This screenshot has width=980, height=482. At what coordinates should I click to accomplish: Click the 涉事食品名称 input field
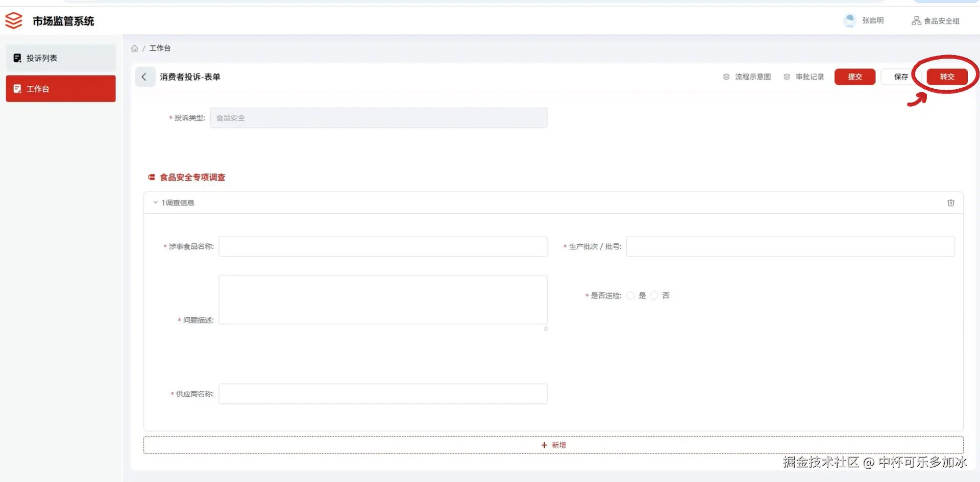click(x=383, y=246)
